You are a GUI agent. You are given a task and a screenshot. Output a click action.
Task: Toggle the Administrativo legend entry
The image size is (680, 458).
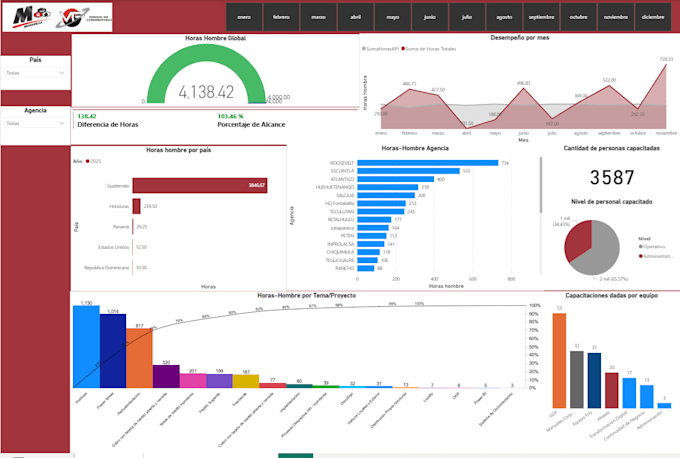[656, 256]
